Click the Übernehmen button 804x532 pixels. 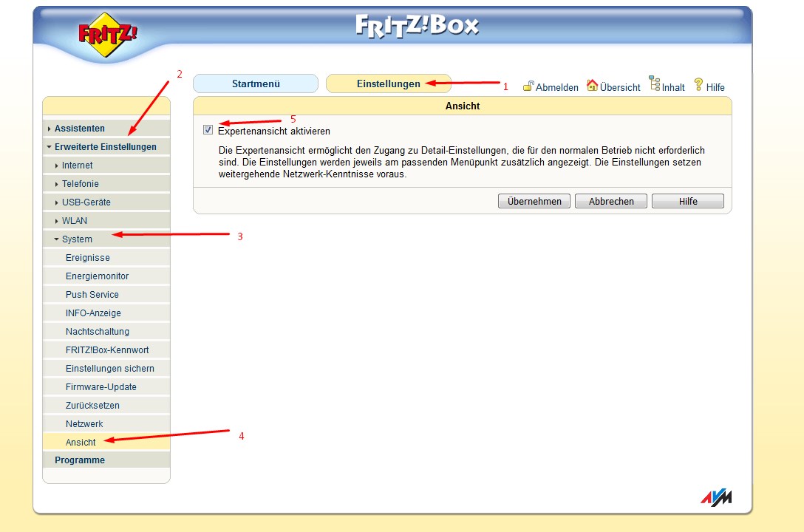point(534,201)
